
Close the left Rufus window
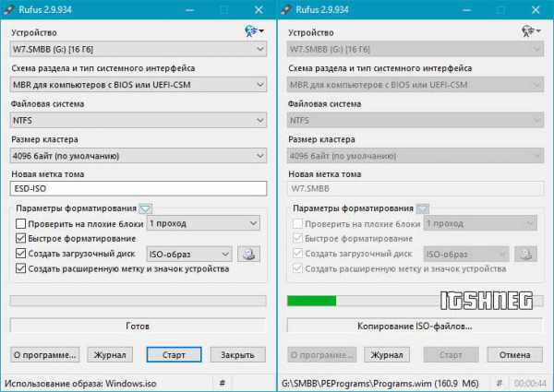[x=259, y=9]
